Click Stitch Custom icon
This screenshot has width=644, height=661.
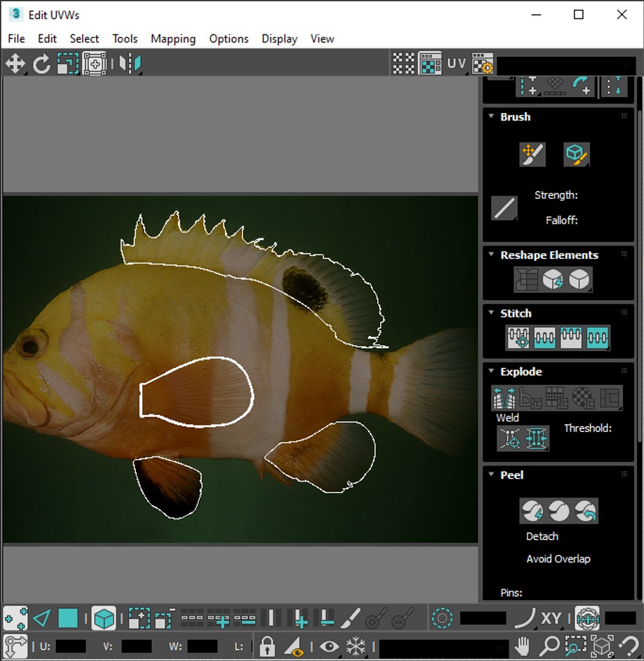[x=597, y=338]
